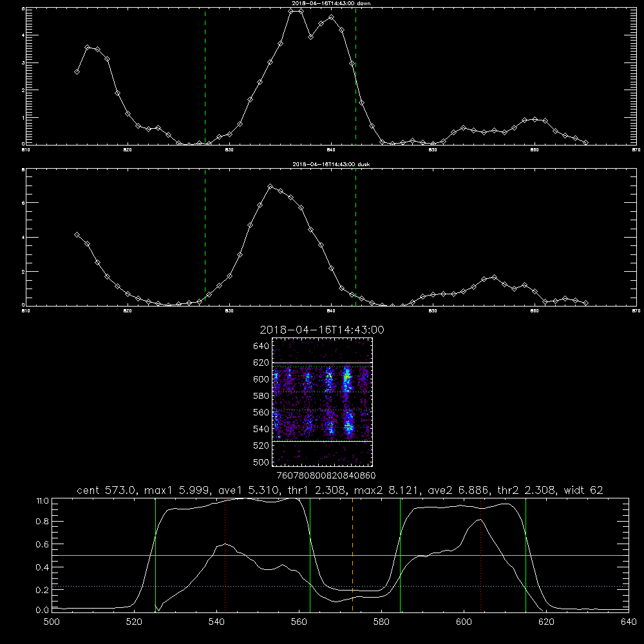Click the green solid boundary line near 563
Viewport: 644px width, 644px height.
(x=310, y=555)
